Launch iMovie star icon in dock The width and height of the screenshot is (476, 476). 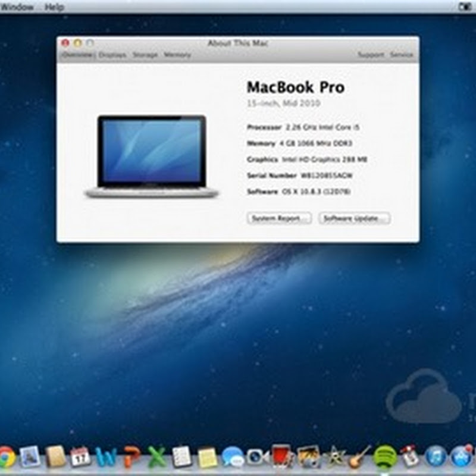pyautogui.click(x=334, y=456)
